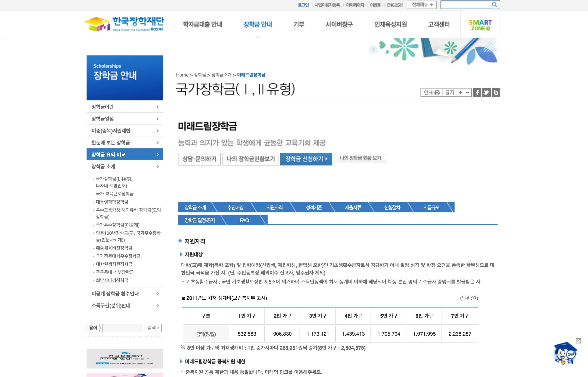Share page via Facebook icon
The image size is (588, 377).
[x=477, y=93]
